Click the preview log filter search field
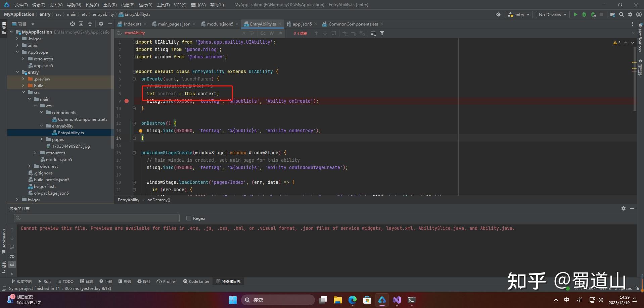Screen dimensions: 644x308 tap(97, 218)
